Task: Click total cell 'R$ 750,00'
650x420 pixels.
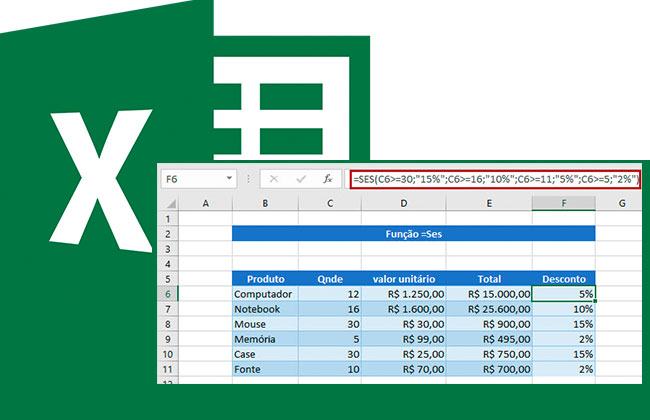Action: coord(489,354)
